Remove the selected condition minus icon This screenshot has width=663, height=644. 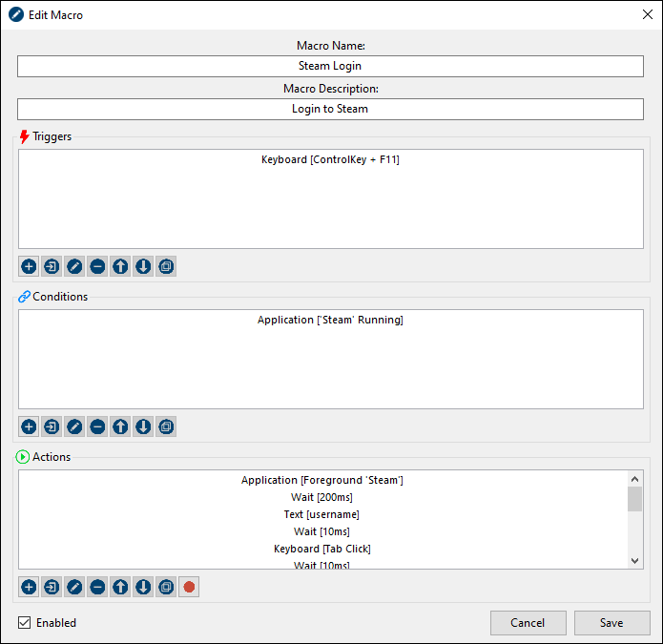[97, 426]
